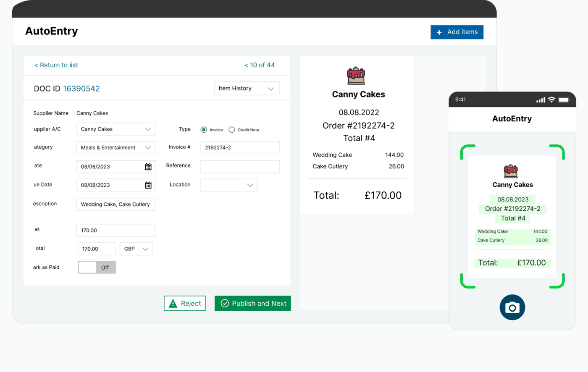Tap the battery icon in phone status bar
588x372 pixels.
pyautogui.click(x=564, y=100)
